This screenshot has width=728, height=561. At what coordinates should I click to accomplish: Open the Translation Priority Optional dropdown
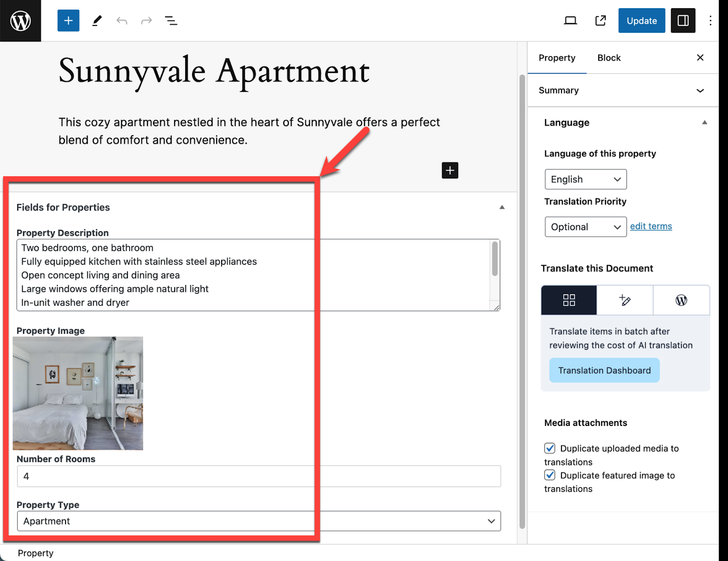[585, 227]
